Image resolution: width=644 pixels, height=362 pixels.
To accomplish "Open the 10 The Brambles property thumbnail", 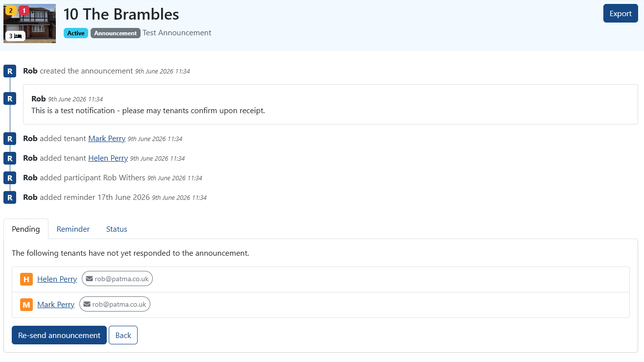I will [x=29, y=24].
